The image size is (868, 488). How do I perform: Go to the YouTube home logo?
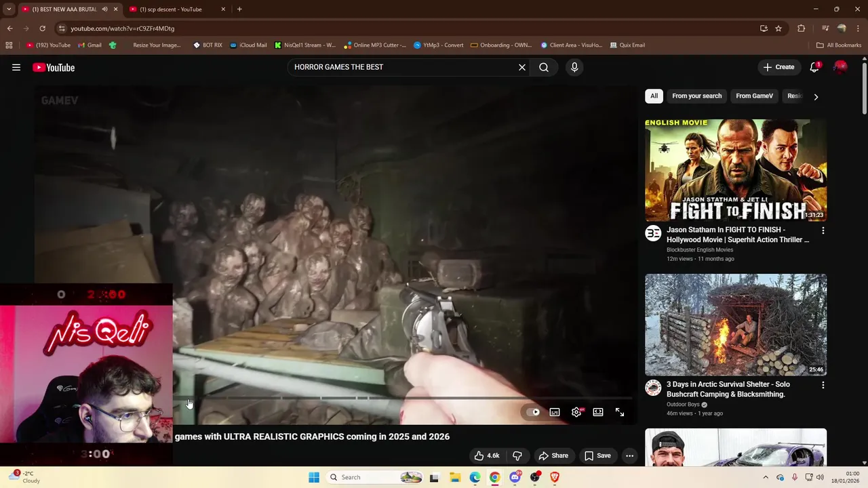pos(54,67)
